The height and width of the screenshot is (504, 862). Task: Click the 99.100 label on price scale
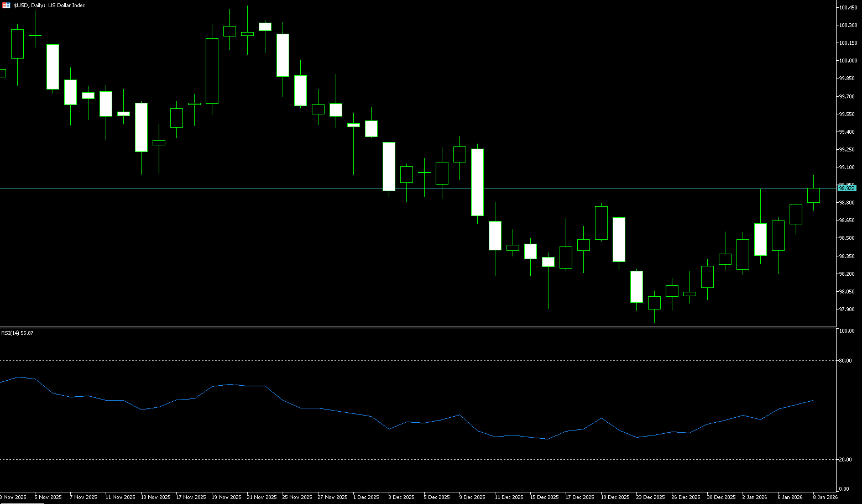tap(847, 167)
